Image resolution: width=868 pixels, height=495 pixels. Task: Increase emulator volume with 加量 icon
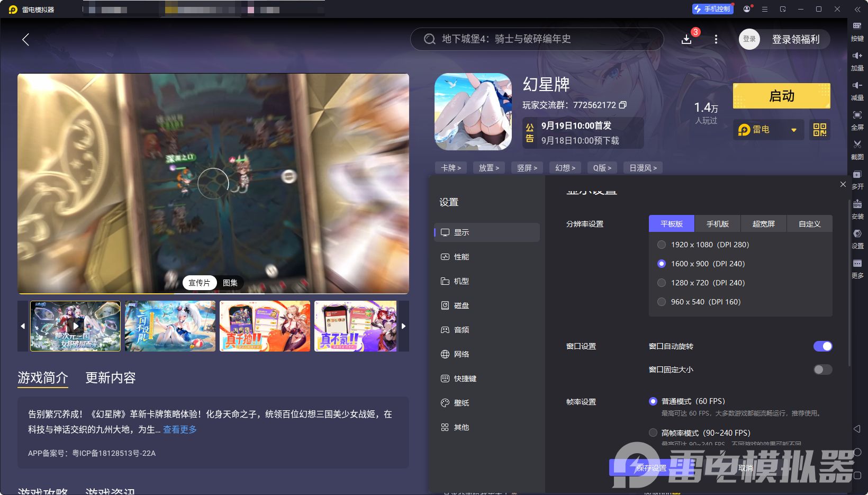857,60
